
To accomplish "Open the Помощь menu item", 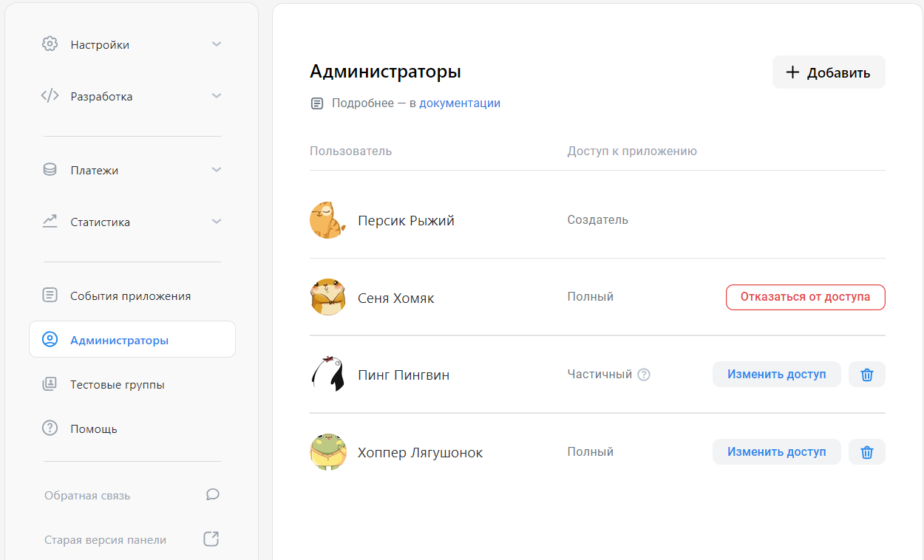I will pos(92,428).
